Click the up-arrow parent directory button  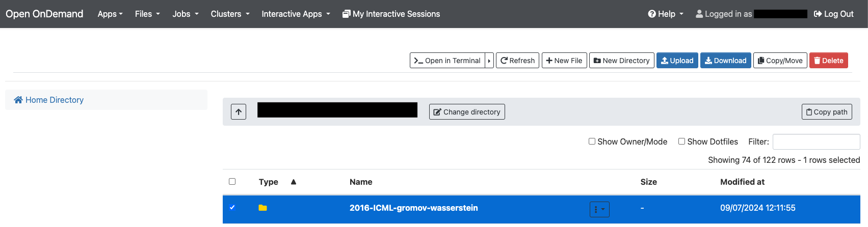click(239, 112)
